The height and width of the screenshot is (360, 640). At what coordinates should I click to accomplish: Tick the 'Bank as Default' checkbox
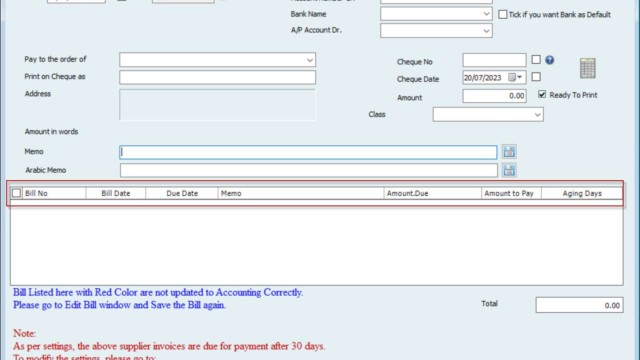502,14
